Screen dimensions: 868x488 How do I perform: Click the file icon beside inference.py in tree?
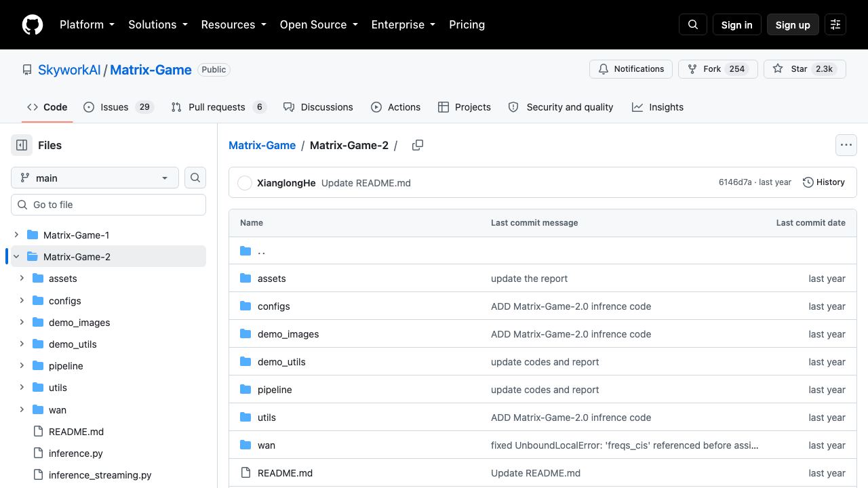click(x=38, y=453)
